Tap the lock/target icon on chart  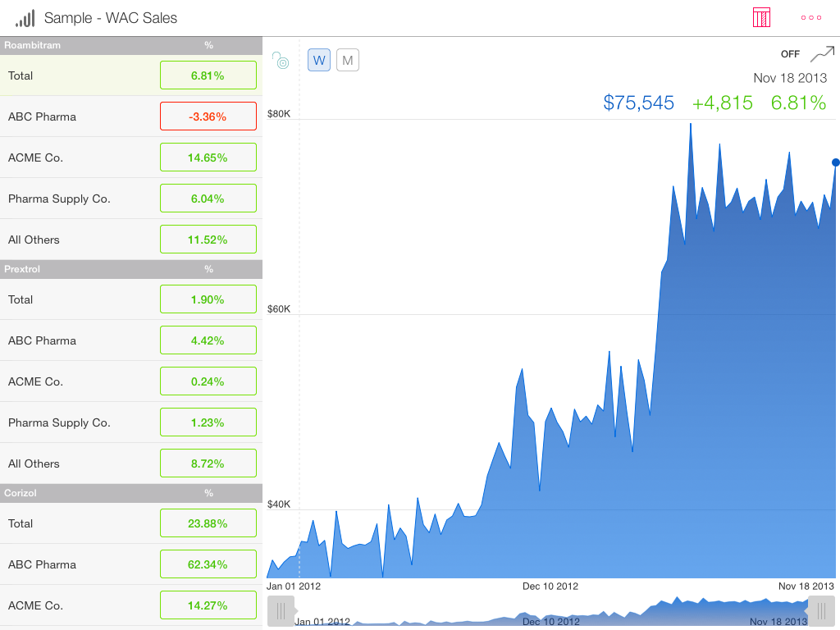(281, 60)
